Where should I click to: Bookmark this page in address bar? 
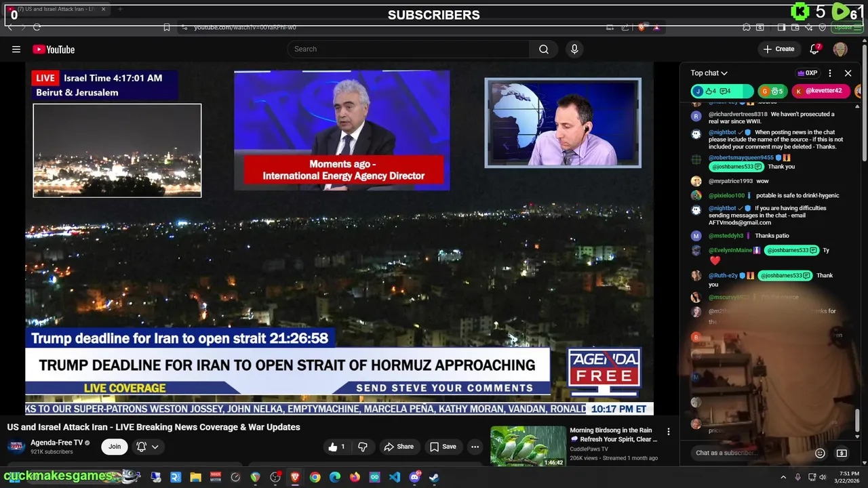tap(167, 27)
